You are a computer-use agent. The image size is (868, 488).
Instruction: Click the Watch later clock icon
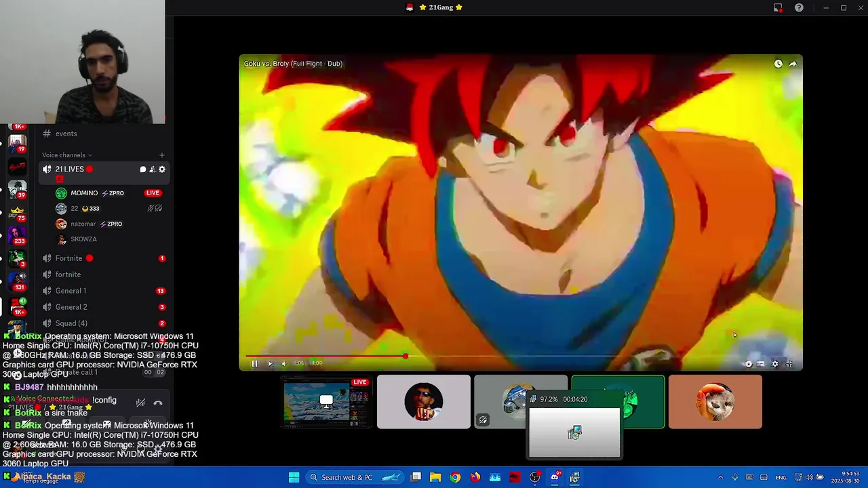(778, 64)
